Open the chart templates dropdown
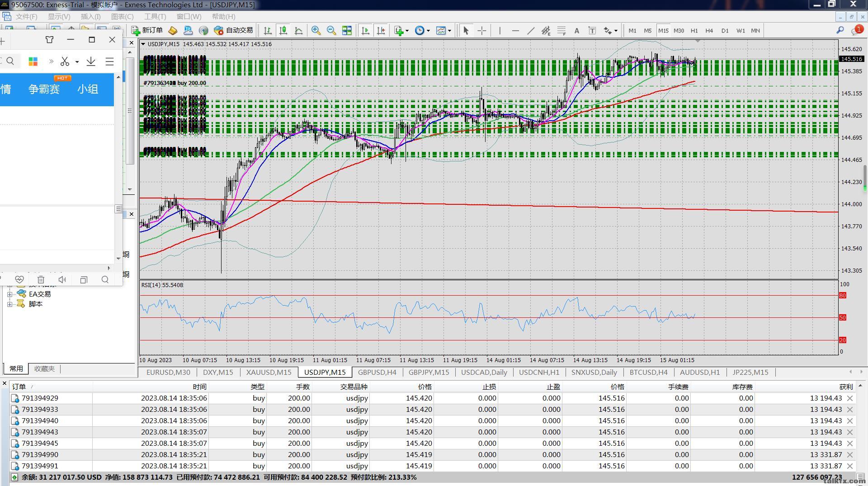Image resolution: width=868 pixels, height=486 pixels. coord(443,30)
